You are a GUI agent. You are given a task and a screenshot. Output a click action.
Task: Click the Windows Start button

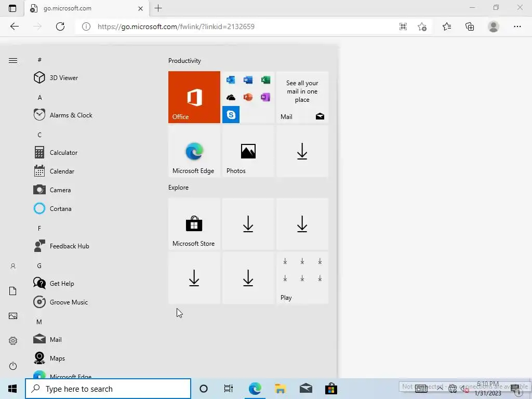click(x=12, y=389)
